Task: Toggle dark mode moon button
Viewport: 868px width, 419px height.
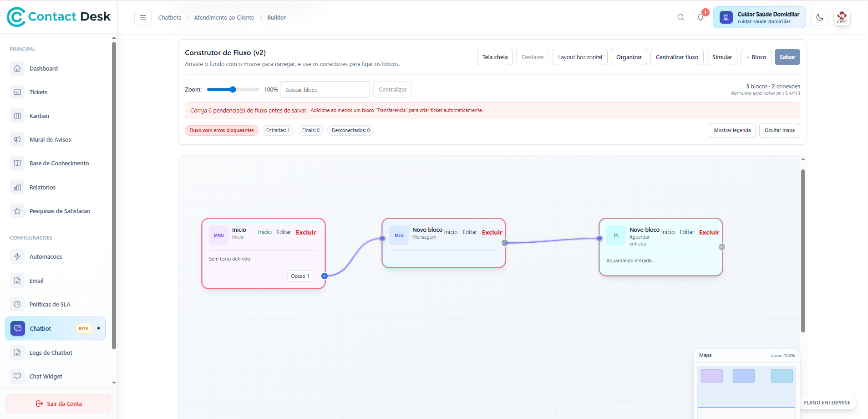Action: pyautogui.click(x=819, y=17)
